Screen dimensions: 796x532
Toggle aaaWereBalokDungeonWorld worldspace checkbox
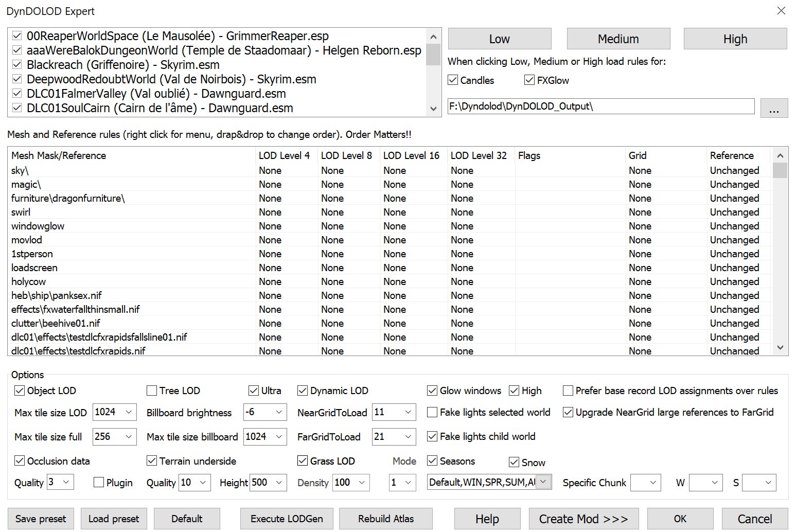(x=17, y=50)
